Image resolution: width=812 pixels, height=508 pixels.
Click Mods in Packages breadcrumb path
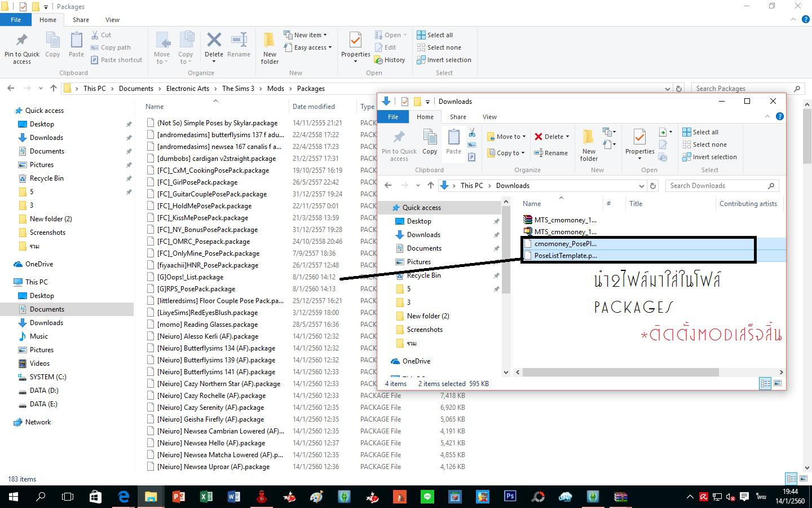click(x=276, y=89)
